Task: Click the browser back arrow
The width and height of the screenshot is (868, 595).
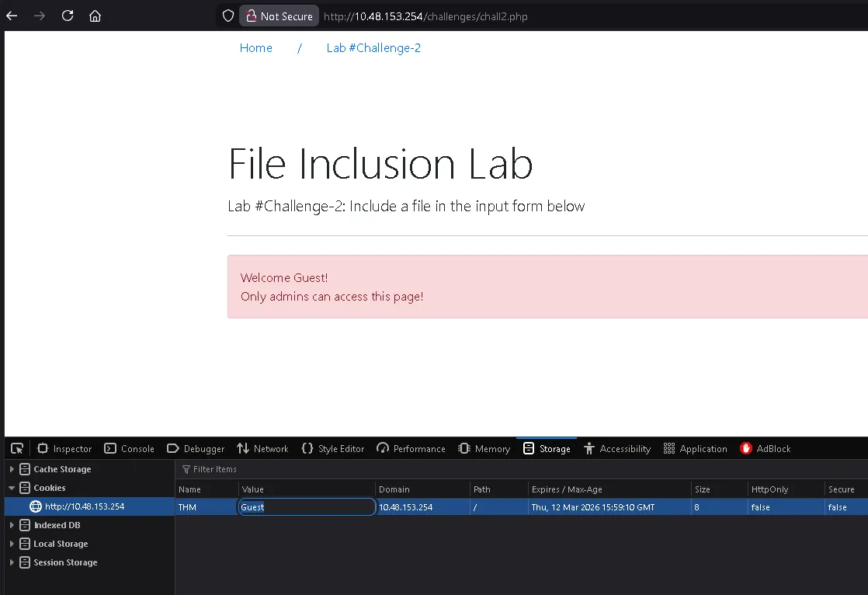Action: (x=12, y=16)
